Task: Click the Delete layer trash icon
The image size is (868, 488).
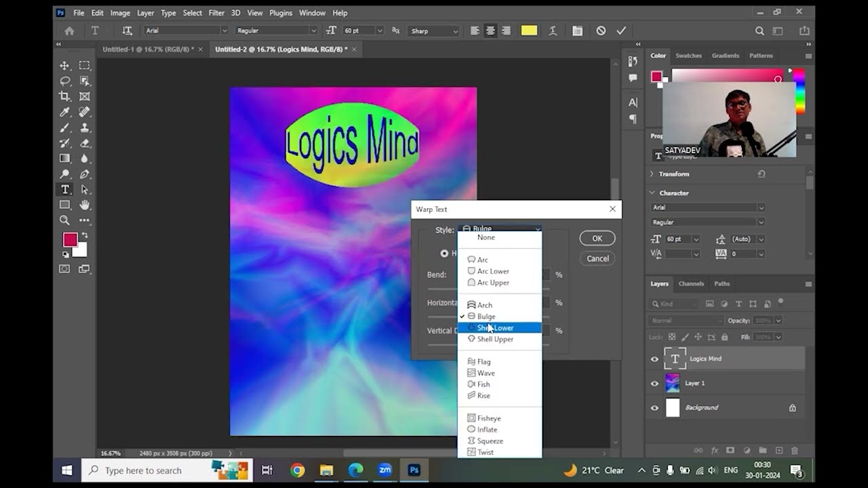Action: tap(795, 450)
